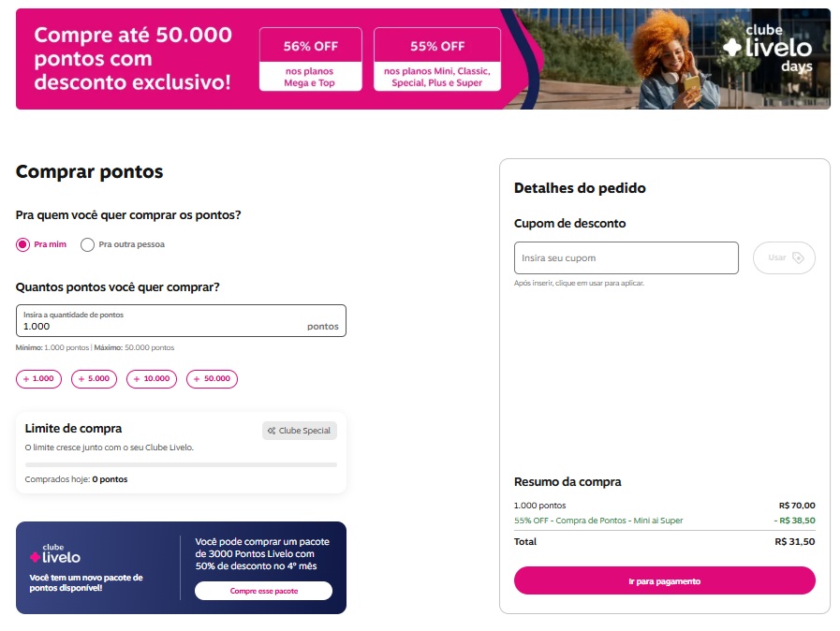Add 50.000 points with the plus chip
Viewport: 840px width, 631px height.
click(212, 379)
